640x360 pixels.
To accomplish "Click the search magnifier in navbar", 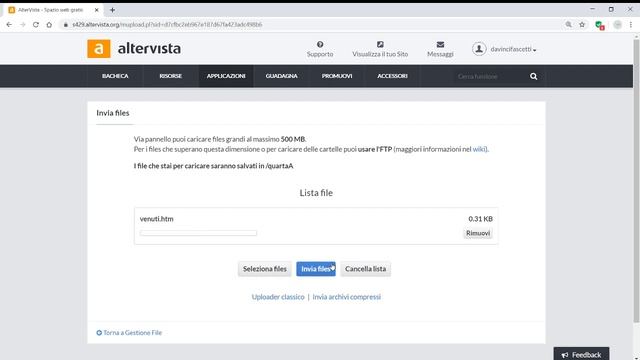I will pyautogui.click(x=533, y=76).
